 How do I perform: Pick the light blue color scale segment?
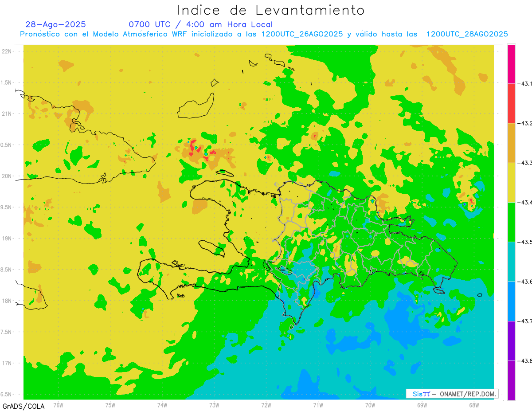pos(511,301)
